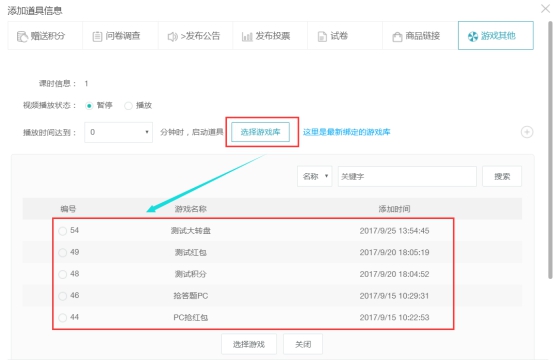The width and height of the screenshot is (554, 360).
Task: Select the 播放 radio button
Action: pos(128,106)
